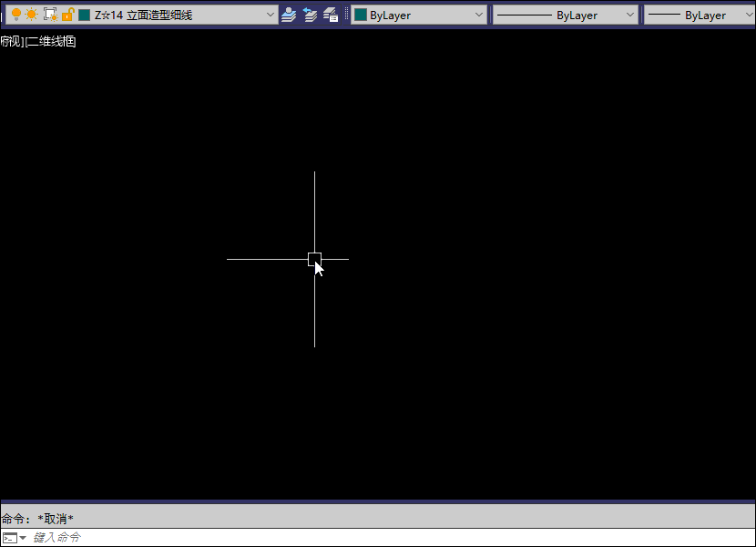The image size is (756, 547).
Task: Click the 二维线框 visual style label
Action: [51, 41]
